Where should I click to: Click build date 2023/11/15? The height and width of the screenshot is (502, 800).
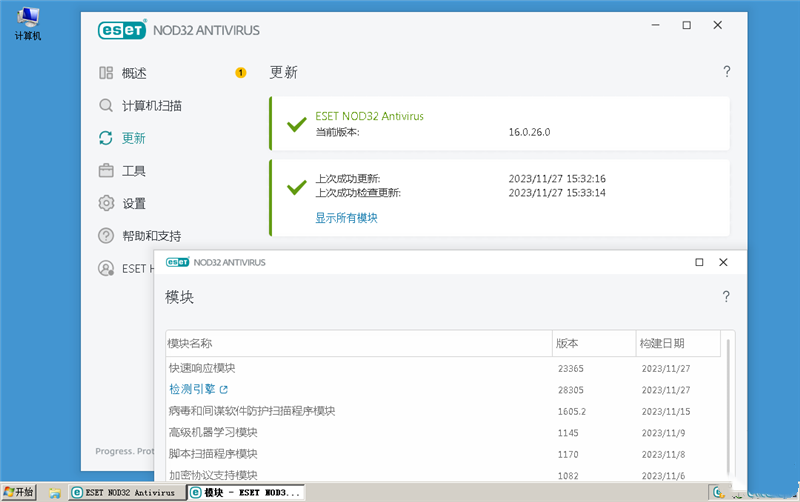click(x=666, y=411)
